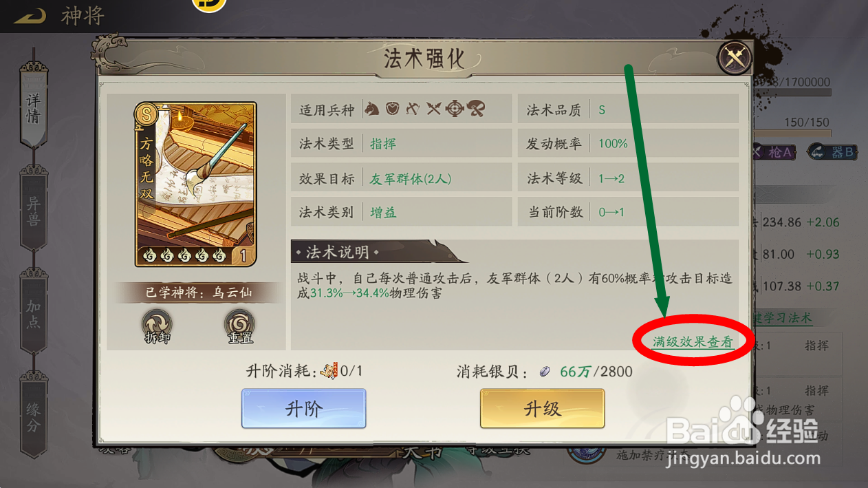Click the 方略无双 spell card image
The image size is (868, 488).
point(195,184)
